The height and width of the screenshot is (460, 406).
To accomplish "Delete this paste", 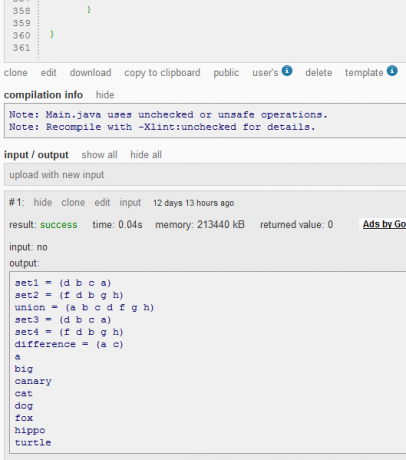I will (319, 73).
